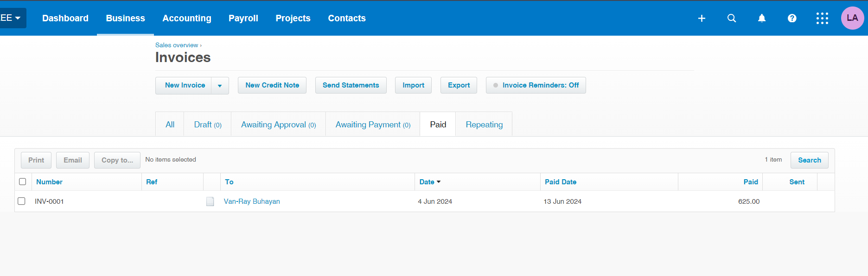Click the 13 Jun 2024 paid date cell

pyautogui.click(x=562, y=201)
